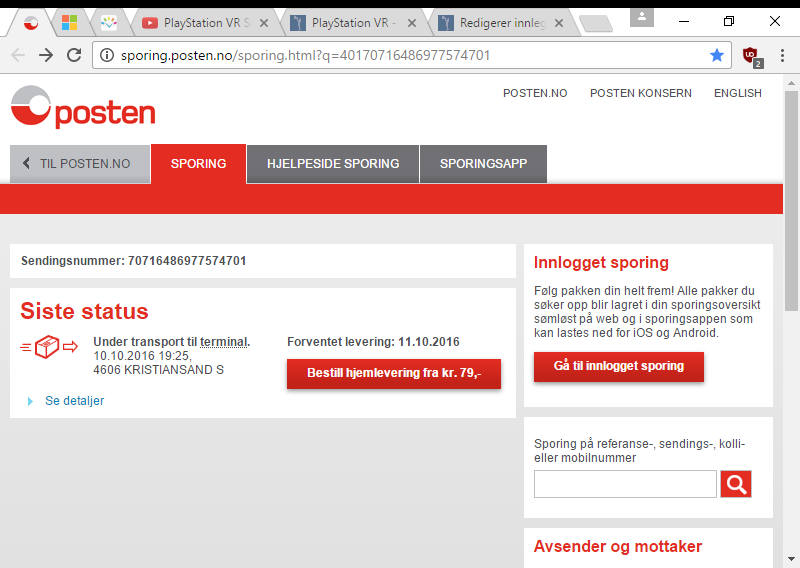The height and width of the screenshot is (568, 800).
Task: Switch to the third pinned tab
Action: tap(109, 22)
